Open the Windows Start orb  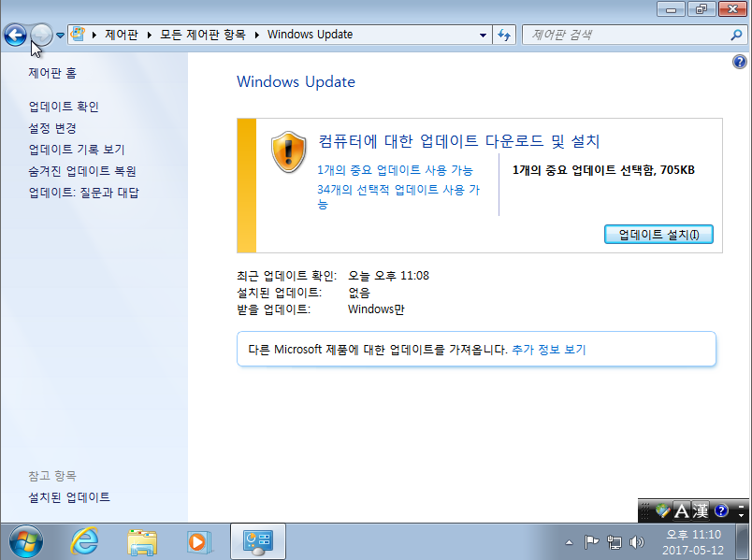26,542
